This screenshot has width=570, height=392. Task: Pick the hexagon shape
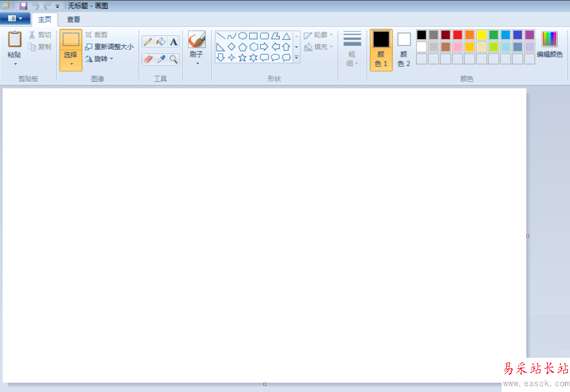tap(254, 47)
